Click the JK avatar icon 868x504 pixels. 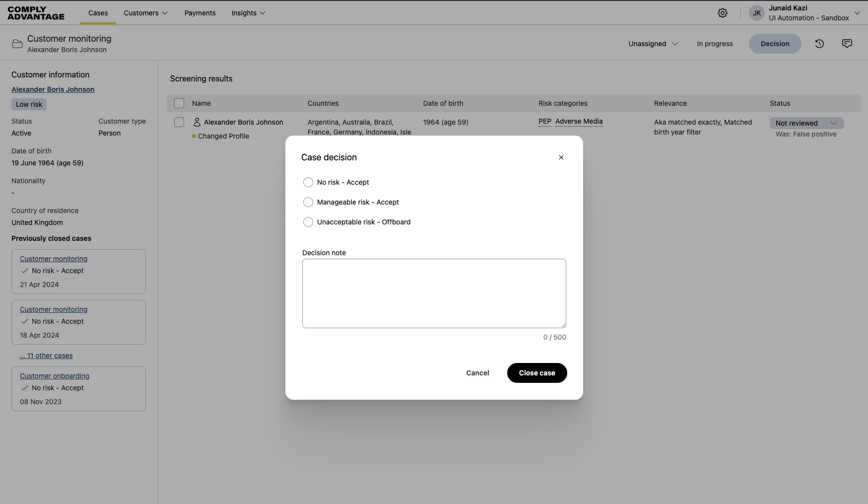(756, 13)
